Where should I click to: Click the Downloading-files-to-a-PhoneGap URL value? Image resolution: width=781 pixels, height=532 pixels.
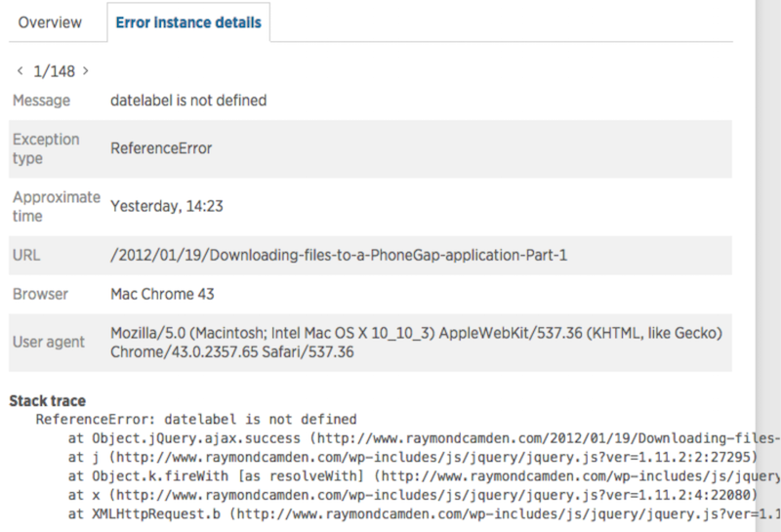click(x=338, y=255)
